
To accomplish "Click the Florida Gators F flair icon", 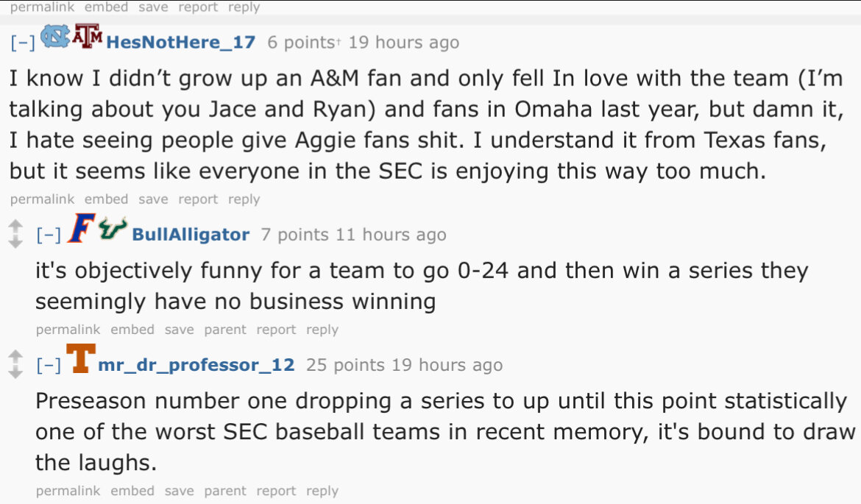I will pyautogui.click(x=81, y=228).
